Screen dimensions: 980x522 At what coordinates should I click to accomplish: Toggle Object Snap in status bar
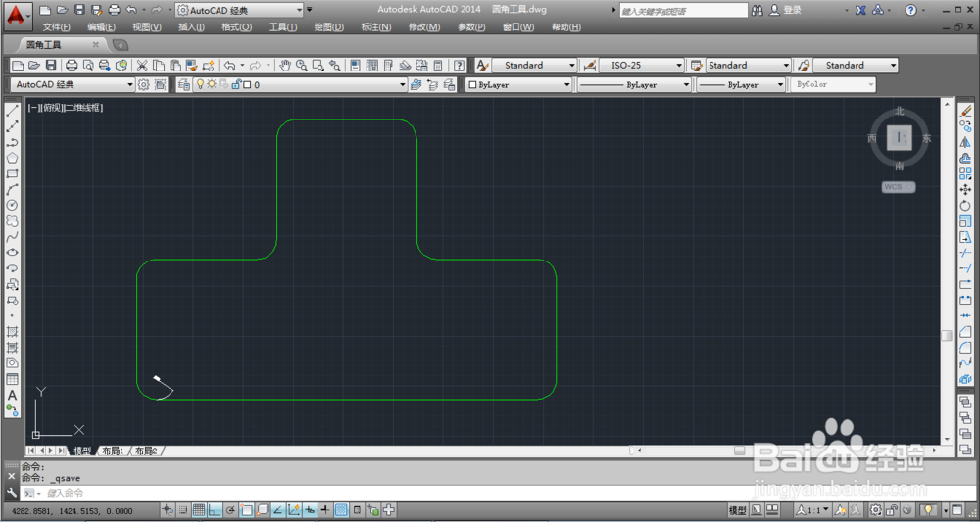point(247,510)
